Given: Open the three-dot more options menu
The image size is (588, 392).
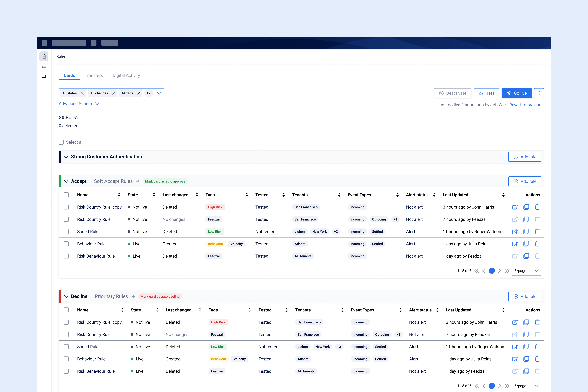Looking at the screenshot, I should [x=539, y=93].
